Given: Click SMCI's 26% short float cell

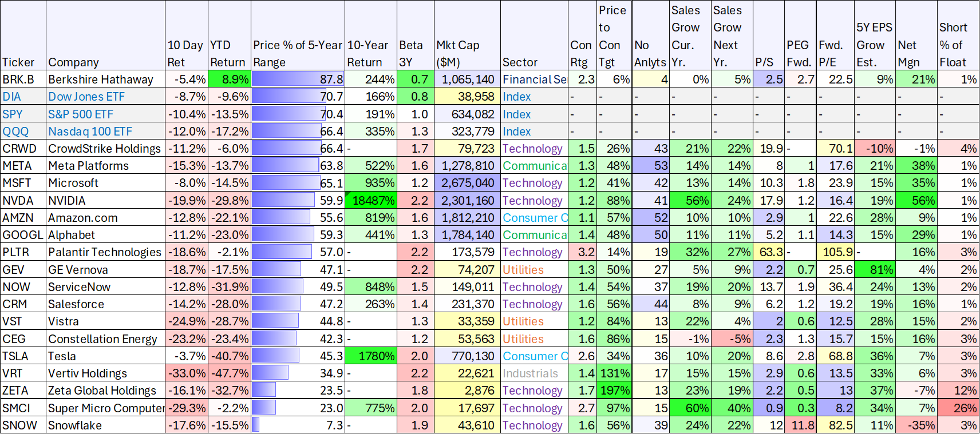Looking at the screenshot, I should [x=958, y=408].
